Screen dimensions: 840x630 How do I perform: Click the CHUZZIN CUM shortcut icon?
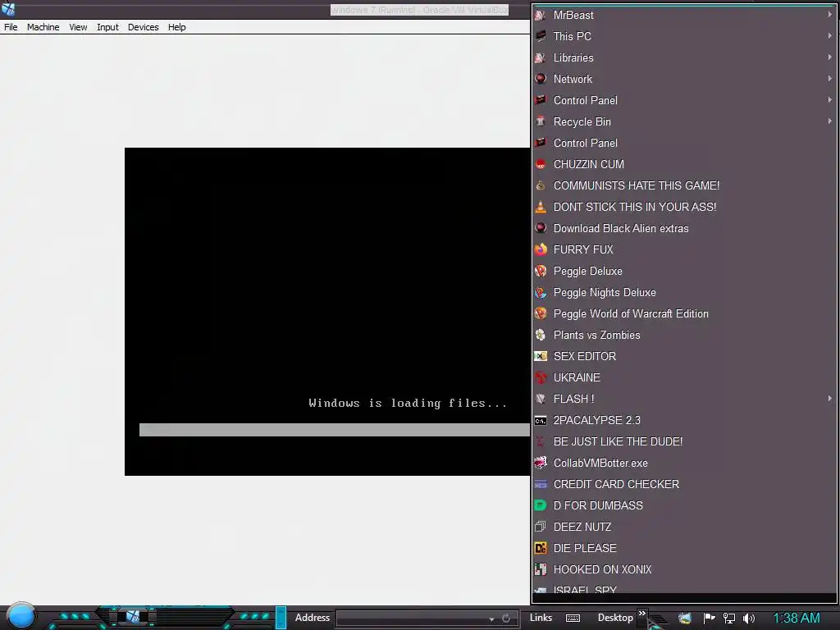click(x=541, y=164)
